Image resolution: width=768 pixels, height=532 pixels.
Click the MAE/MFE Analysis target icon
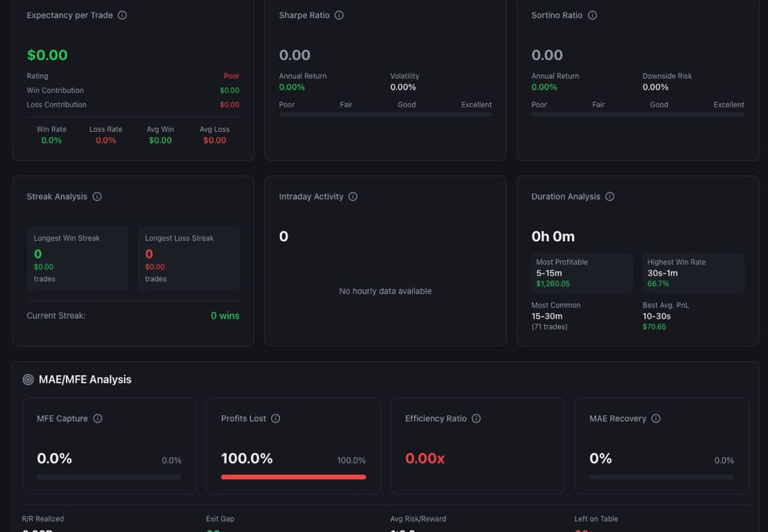(x=28, y=379)
